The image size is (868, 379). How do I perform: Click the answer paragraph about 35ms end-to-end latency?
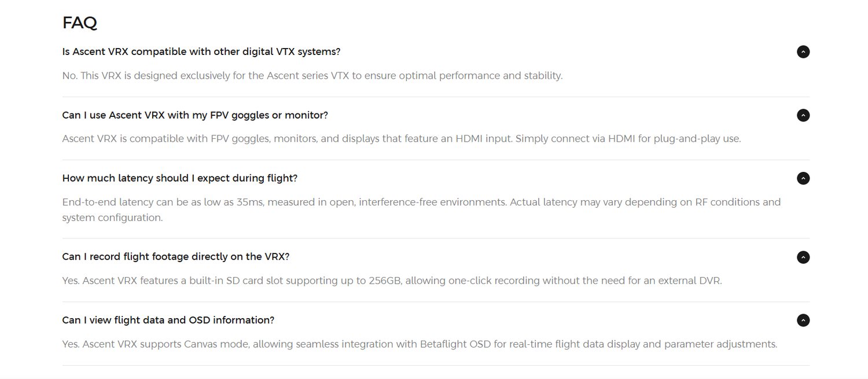coord(422,210)
